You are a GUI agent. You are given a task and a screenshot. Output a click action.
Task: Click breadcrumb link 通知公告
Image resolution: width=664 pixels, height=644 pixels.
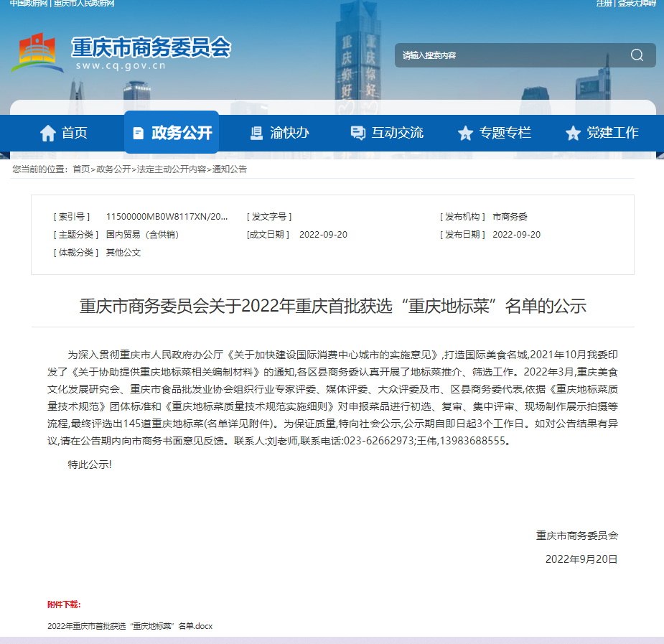(x=230, y=169)
